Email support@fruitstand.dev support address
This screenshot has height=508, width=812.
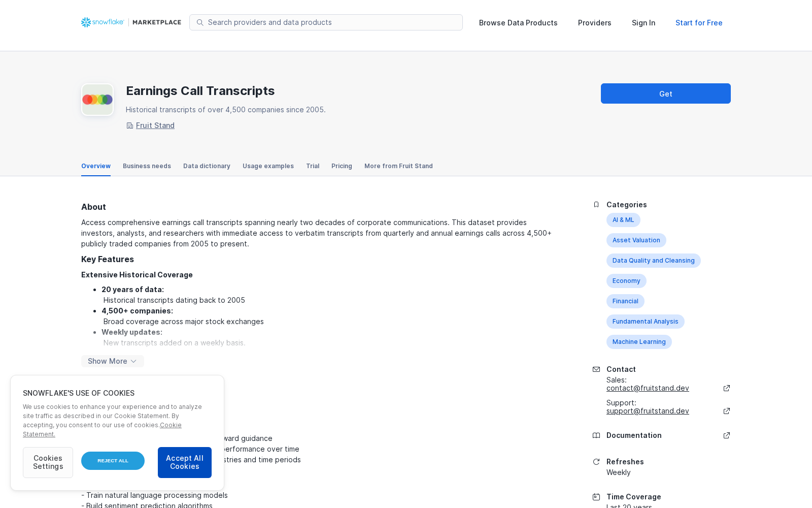click(648, 411)
